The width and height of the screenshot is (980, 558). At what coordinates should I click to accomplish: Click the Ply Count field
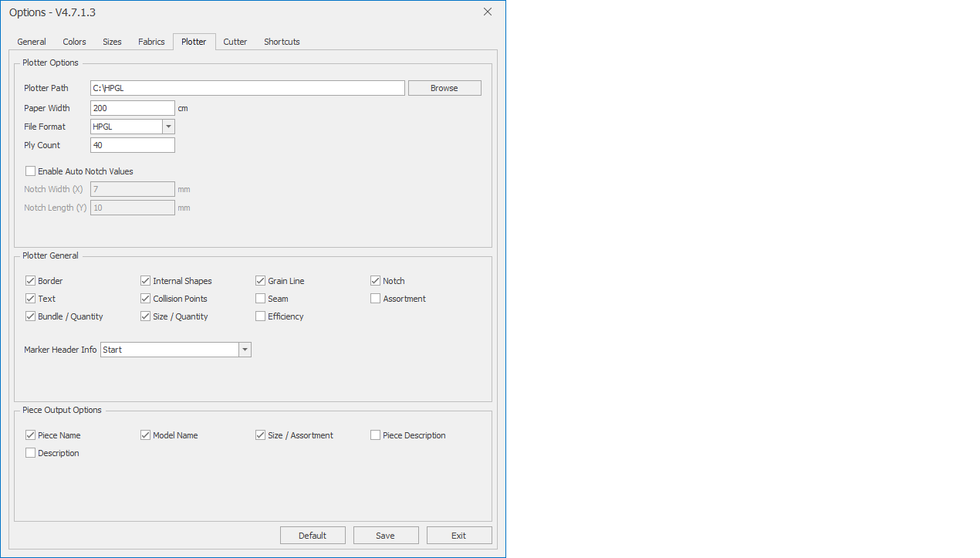coord(132,145)
